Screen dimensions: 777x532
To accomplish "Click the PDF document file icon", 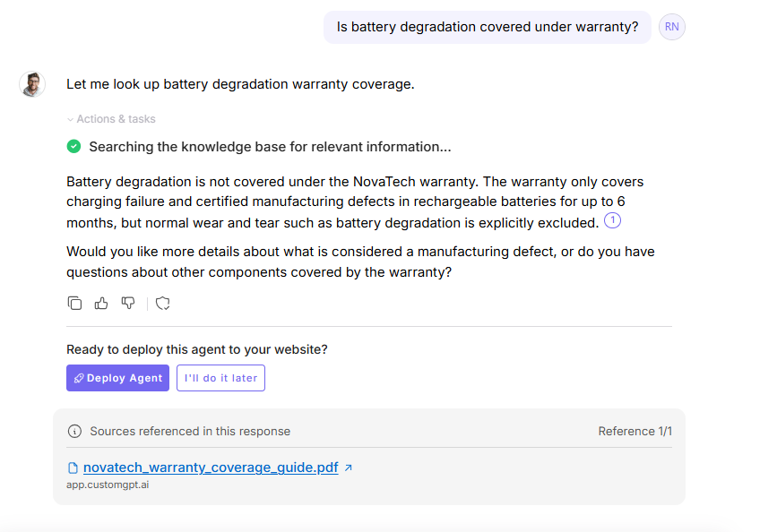I will tap(73, 468).
